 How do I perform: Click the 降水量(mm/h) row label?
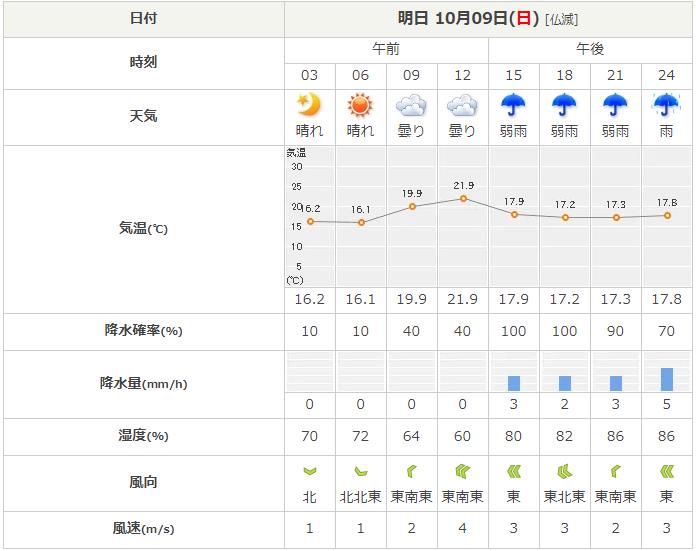click(143, 383)
